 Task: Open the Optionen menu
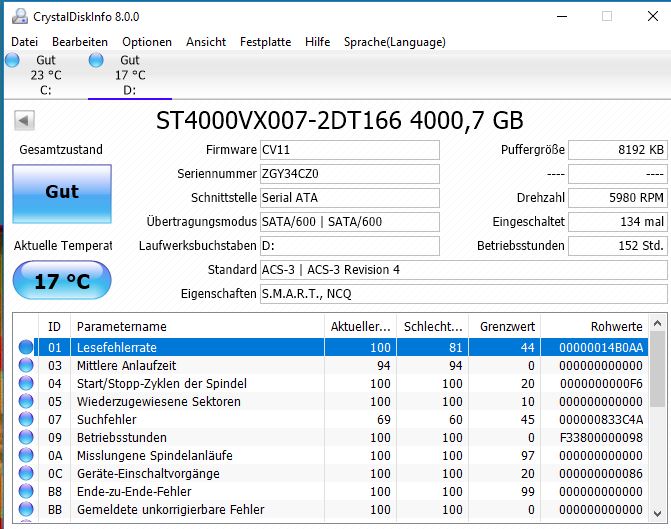147,42
